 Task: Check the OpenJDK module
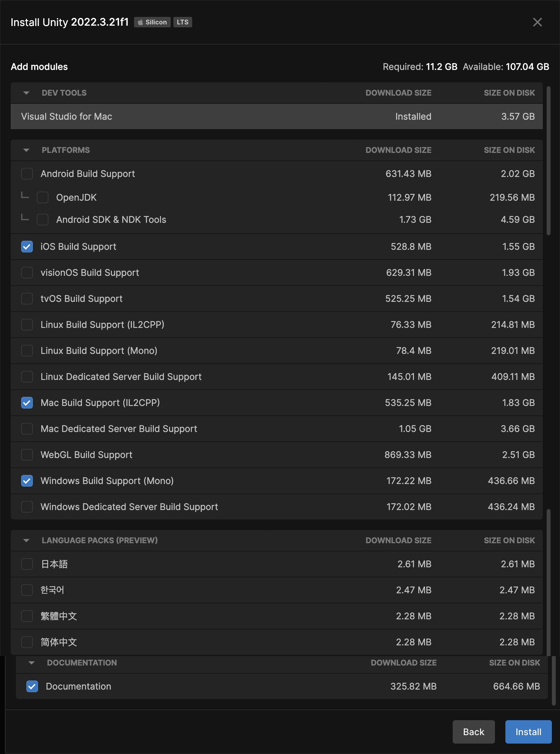pyautogui.click(x=43, y=198)
